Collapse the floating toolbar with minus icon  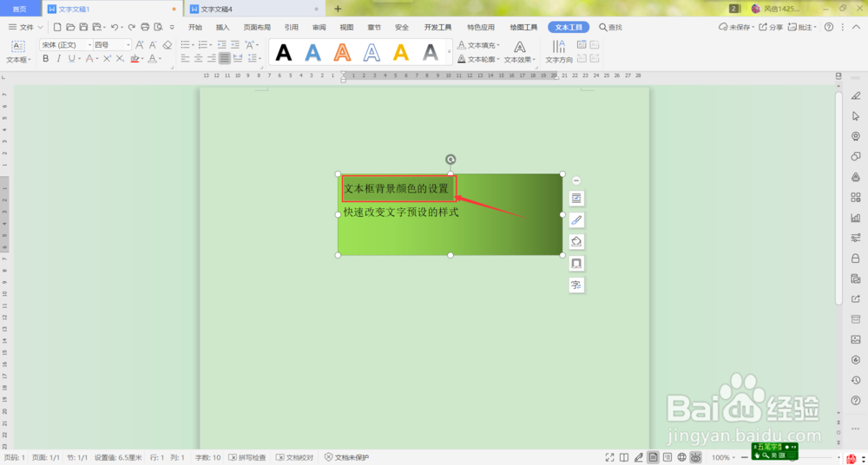click(x=576, y=180)
